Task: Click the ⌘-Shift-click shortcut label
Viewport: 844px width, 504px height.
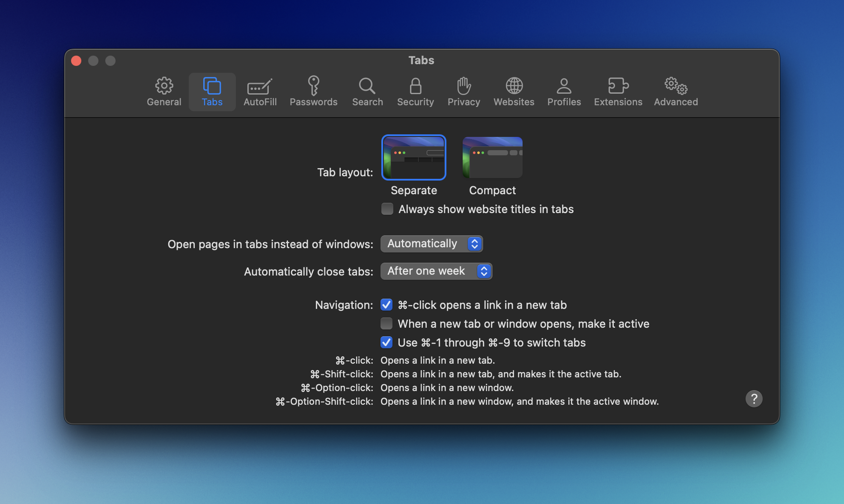Action: tap(342, 374)
